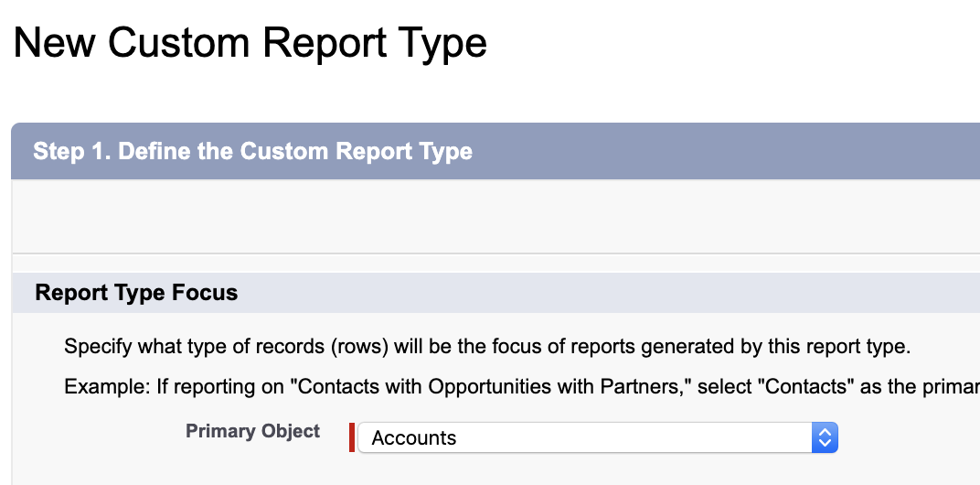Open the Primary Object dropdown
The image size is (980, 485).
(596, 437)
